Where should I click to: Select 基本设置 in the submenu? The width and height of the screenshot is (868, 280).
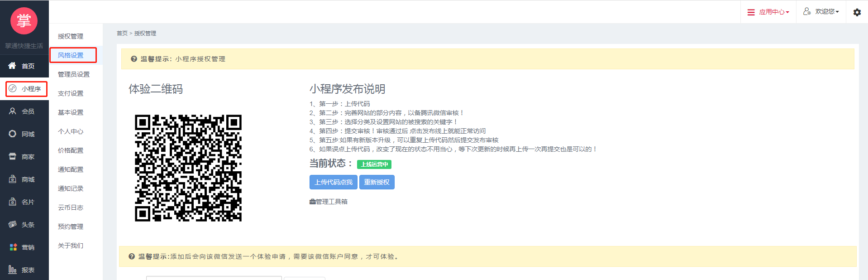(x=71, y=112)
